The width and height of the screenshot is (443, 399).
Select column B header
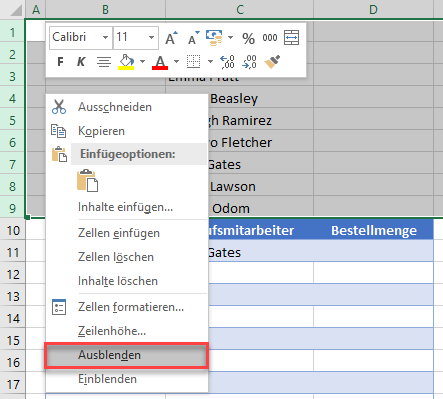[105, 10]
